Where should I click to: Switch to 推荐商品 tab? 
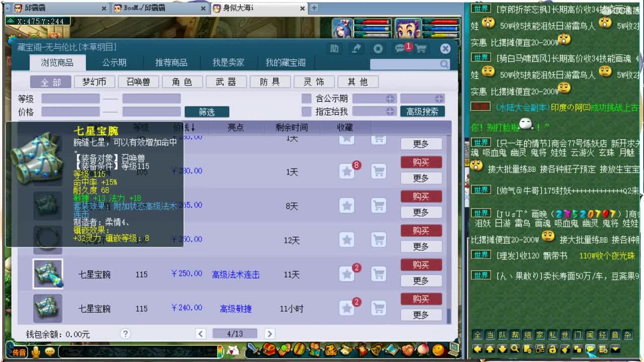[171, 63]
